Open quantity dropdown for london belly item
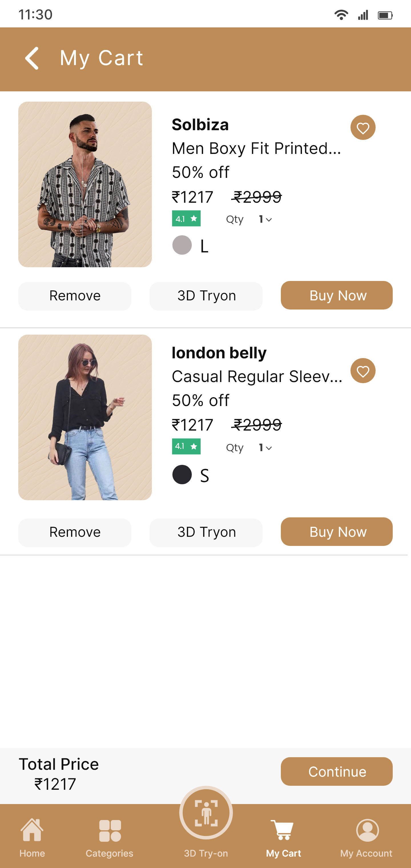The image size is (411, 868). (x=265, y=448)
